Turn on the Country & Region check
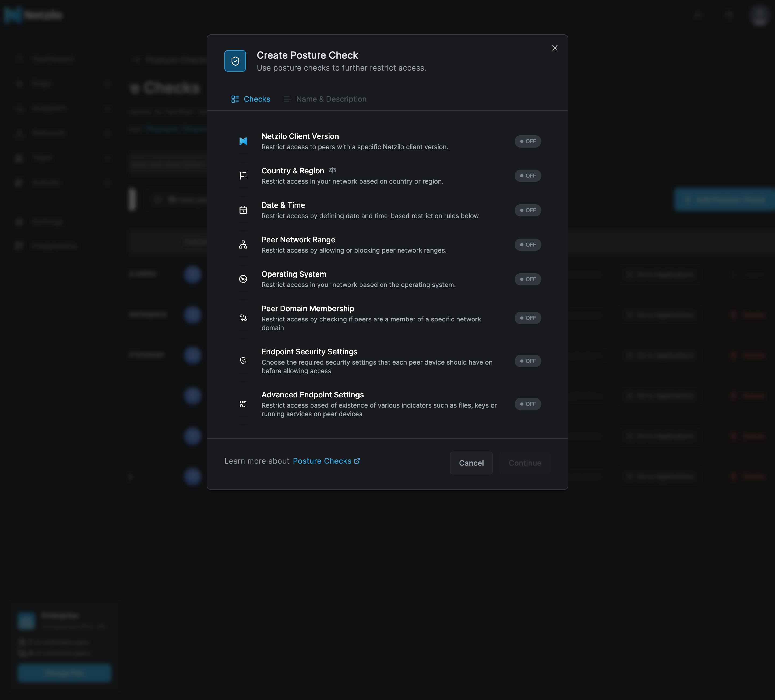Viewport: 775px width, 700px height. (x=528, y=176)
